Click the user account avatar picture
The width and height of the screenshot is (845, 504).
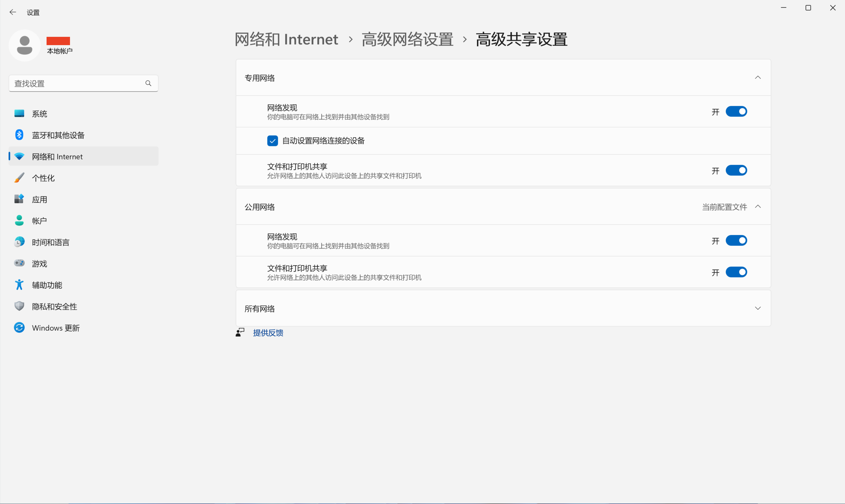[x=25, y=45]
